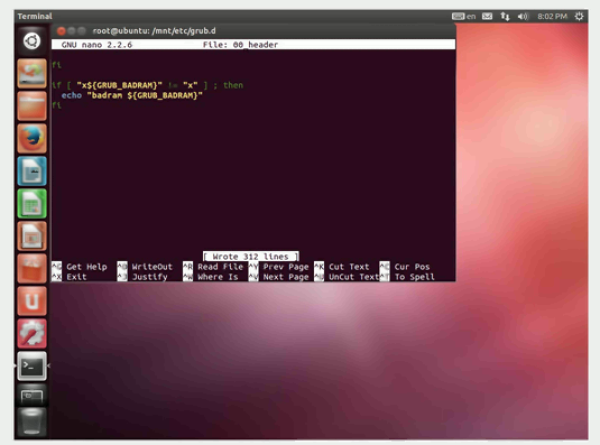Viewport: 600px width, 445px height.
Task: Open the Ubuntu Dash home
Action: (32, 43)
